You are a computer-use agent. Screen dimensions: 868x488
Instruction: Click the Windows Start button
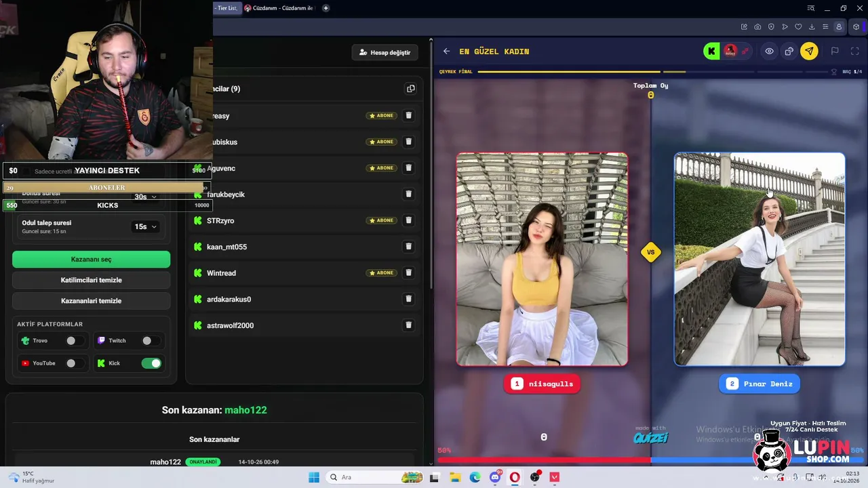(x=314, y=477)
